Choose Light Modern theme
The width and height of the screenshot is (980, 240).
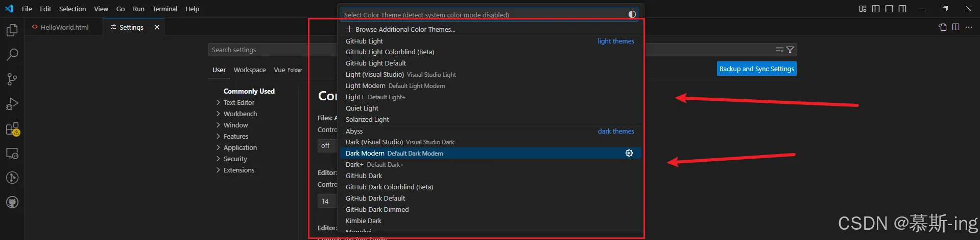491,85
